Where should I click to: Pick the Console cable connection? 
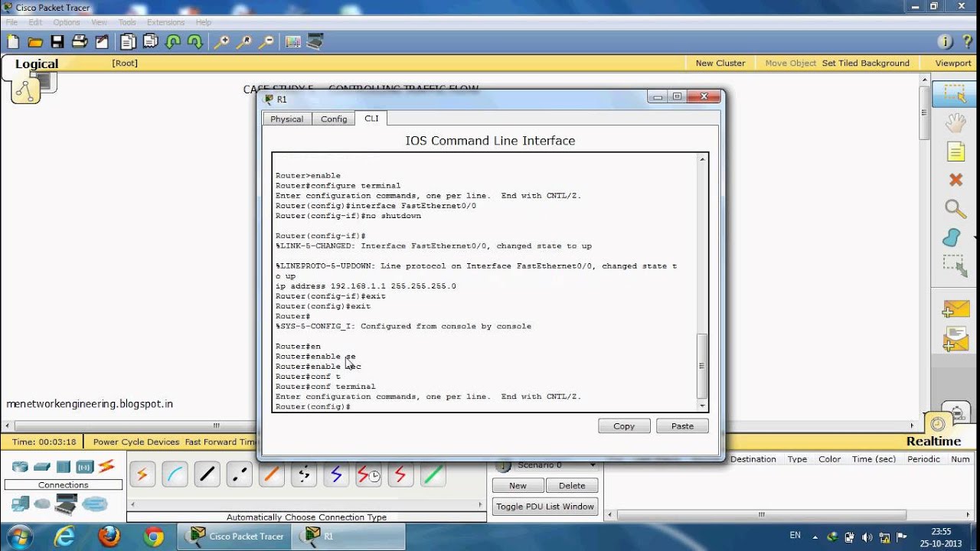(175, 475)
